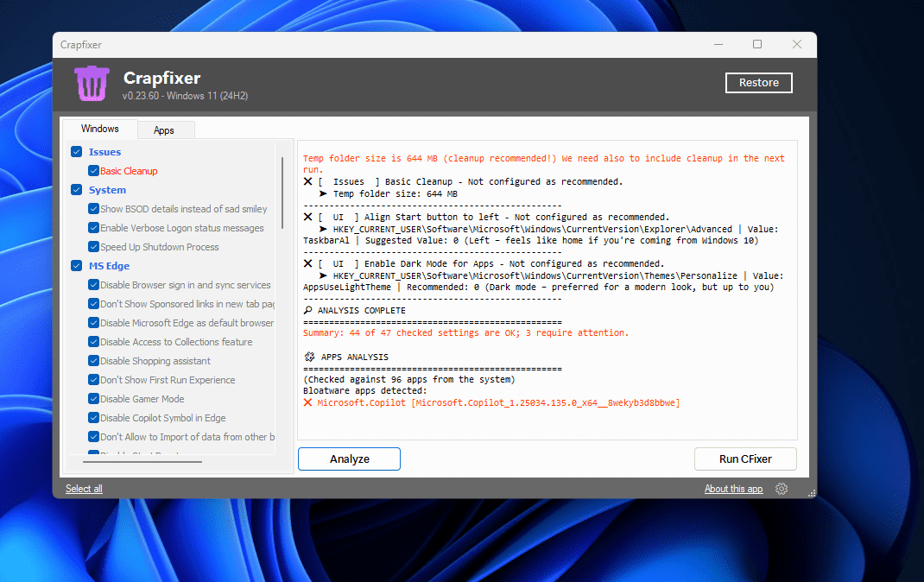Click the Select all link
The image size is (924, 582).
pos(84,489)
